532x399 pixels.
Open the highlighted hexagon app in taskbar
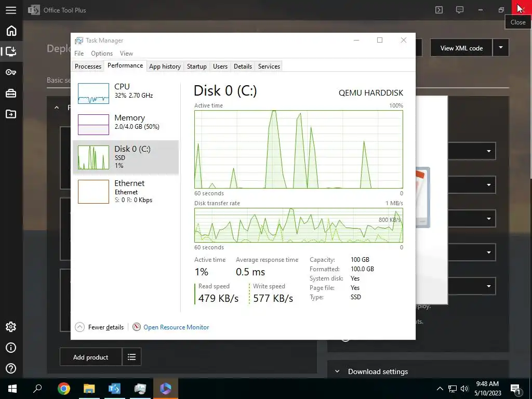(166, 389)
